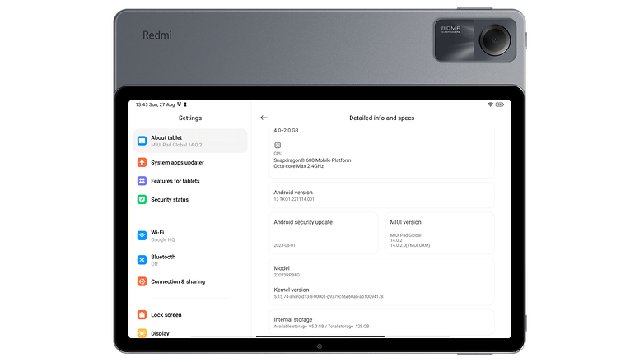644x362 pixels.
Task: Click the System apps updater orange icon
Action: point(142,163)
